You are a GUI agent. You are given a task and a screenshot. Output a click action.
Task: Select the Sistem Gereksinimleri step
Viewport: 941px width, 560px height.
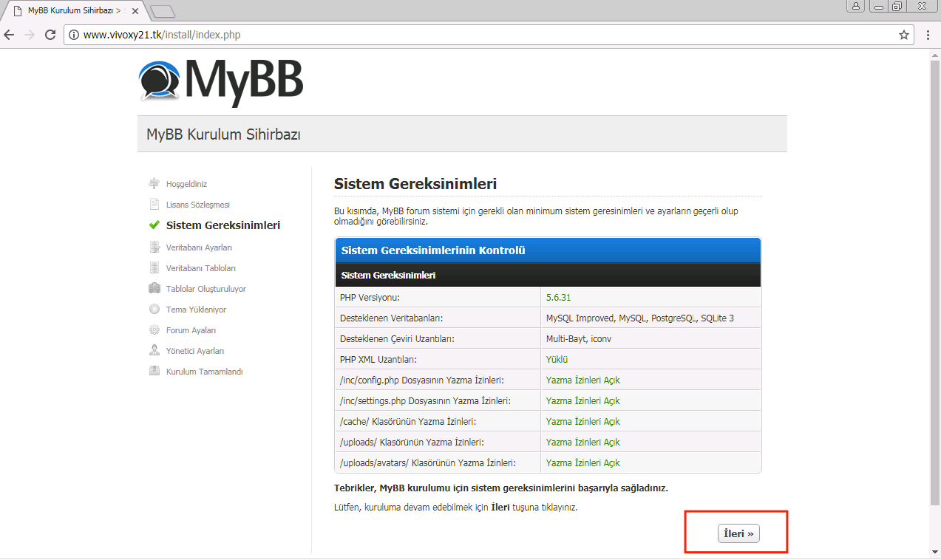(223, 225)
